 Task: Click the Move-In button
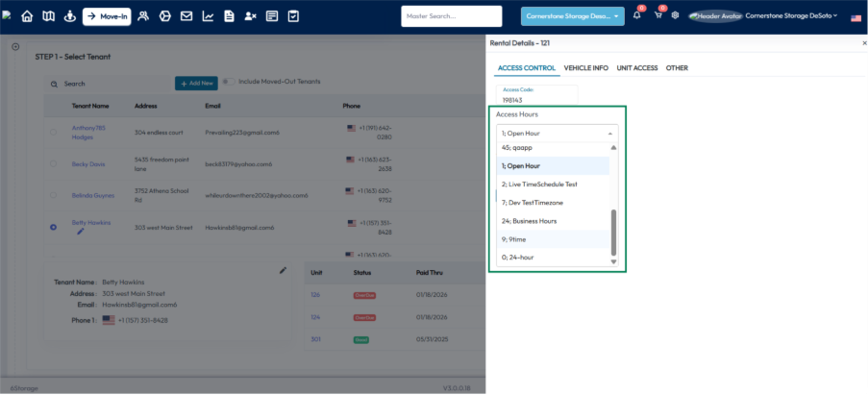[107, 16]
